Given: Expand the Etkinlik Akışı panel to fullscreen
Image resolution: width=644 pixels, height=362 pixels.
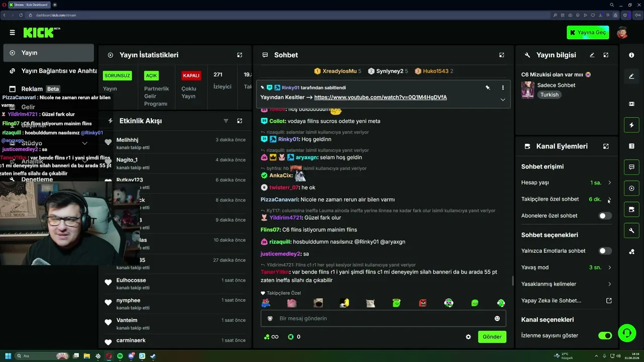Looking at the screenshot, I should pyautogui.click(x=239, y=121).
